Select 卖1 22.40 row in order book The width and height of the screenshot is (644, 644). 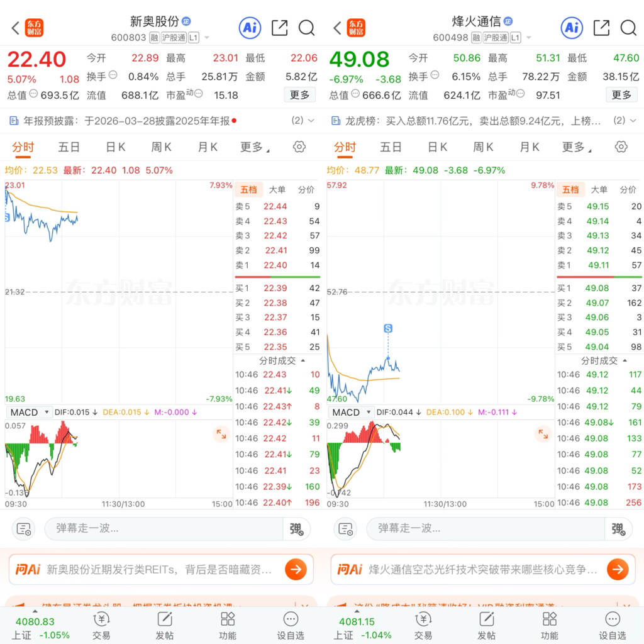[x=277, y=265]
